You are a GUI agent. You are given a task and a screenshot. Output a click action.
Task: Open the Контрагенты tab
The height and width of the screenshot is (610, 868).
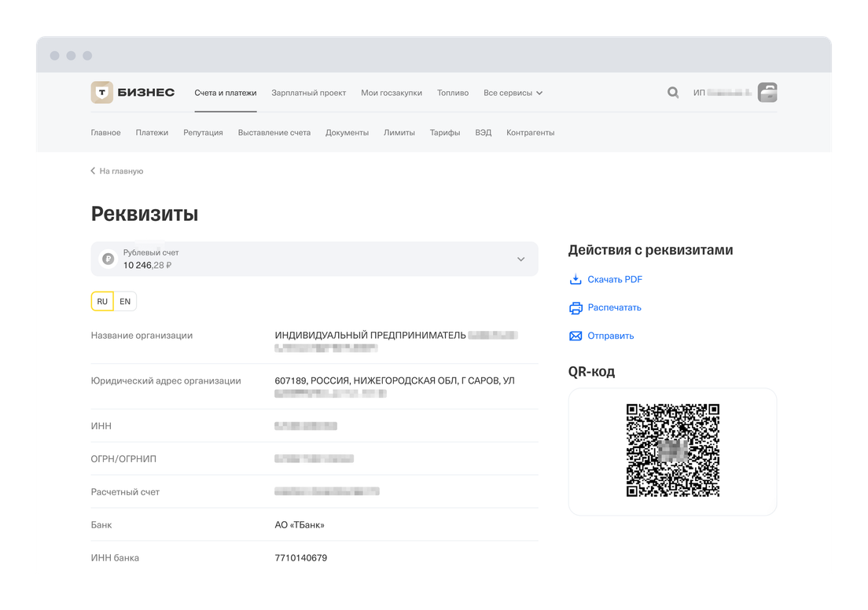tap(530, 133)
